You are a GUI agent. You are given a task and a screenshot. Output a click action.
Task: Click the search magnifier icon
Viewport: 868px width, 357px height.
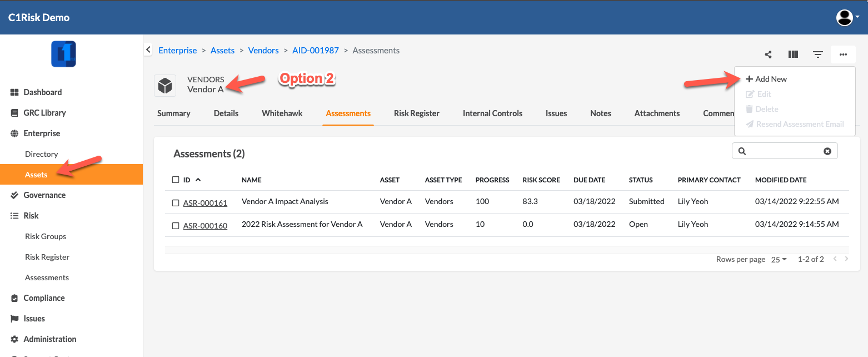click(x=742, y=151)
